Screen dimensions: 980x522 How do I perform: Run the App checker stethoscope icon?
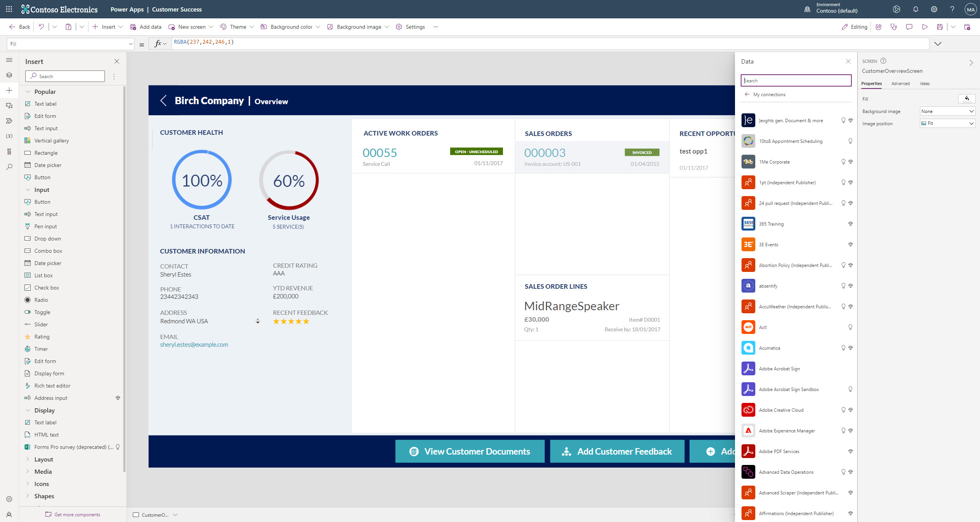pyautogui.click(x=894, y=27)
